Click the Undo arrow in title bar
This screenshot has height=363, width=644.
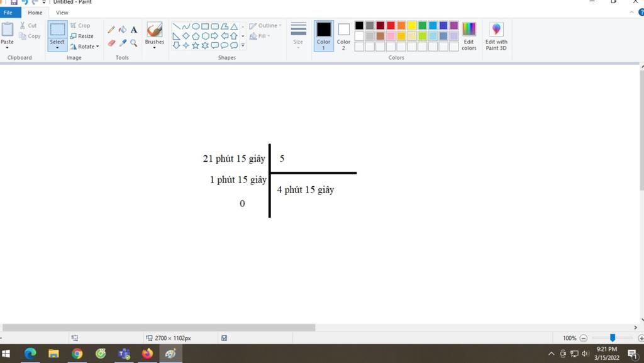click(25, 2)
